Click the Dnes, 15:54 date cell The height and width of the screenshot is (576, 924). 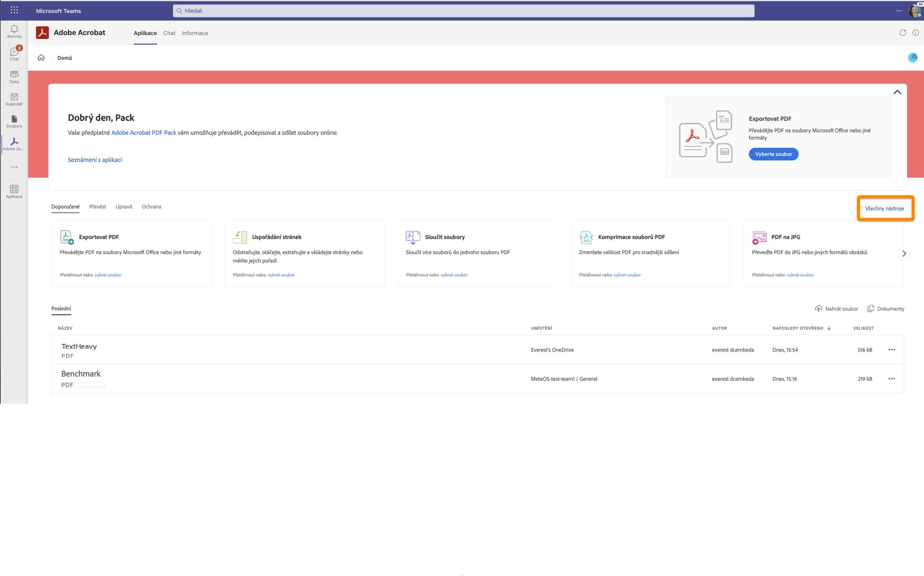(785, 350)
